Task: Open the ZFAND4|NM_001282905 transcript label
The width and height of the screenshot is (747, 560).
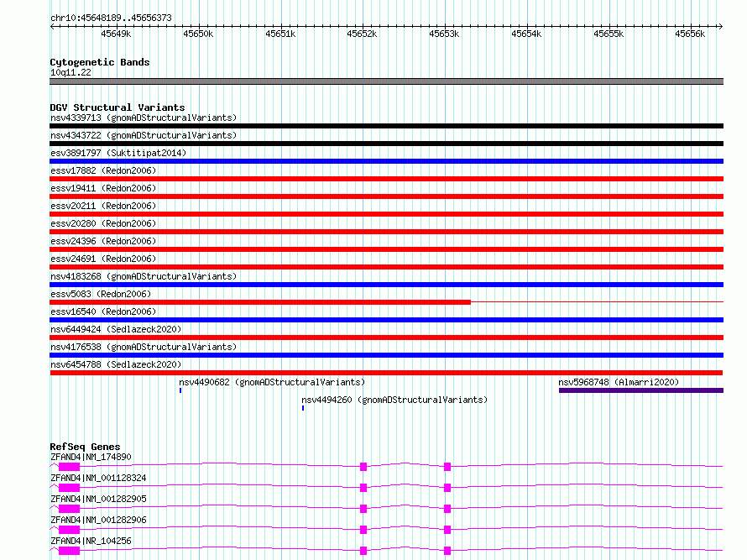Action: (98, 499)
